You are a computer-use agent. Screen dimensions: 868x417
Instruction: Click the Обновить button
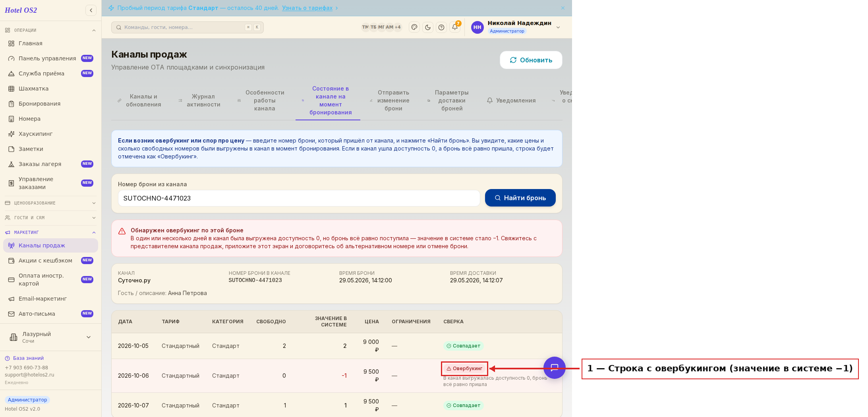click(531, 60)
